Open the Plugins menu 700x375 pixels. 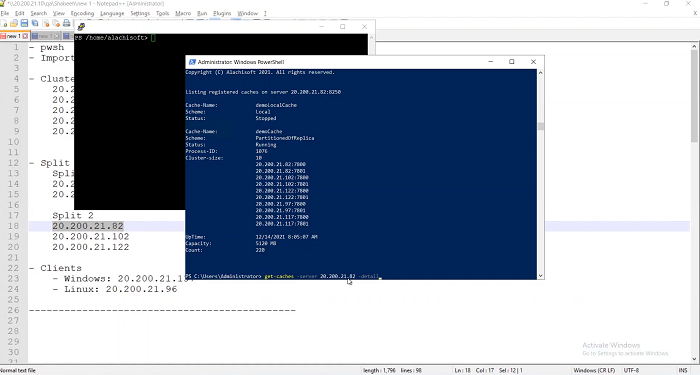(x=222, y=13)
